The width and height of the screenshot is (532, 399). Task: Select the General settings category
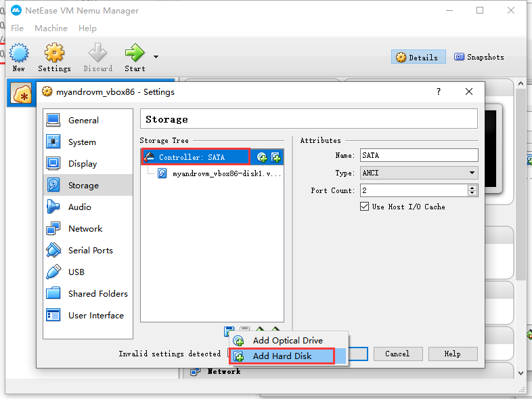pos(88,120)
